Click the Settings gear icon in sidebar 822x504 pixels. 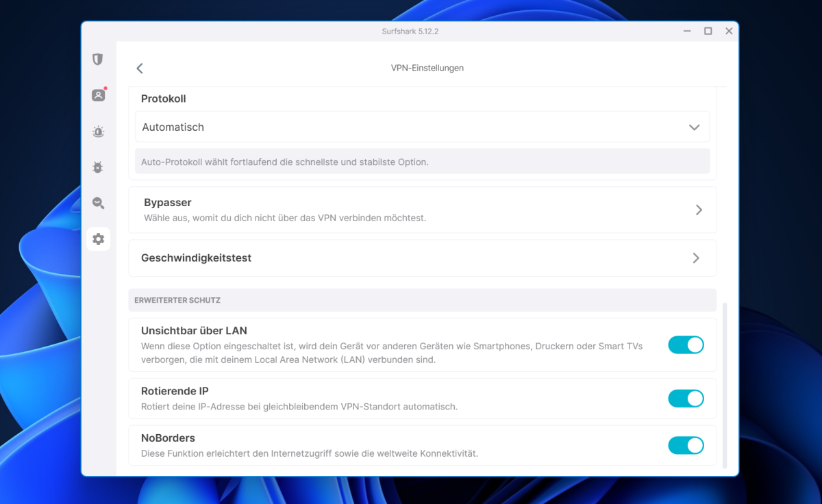pyautogui.click(x=98, y=239)
